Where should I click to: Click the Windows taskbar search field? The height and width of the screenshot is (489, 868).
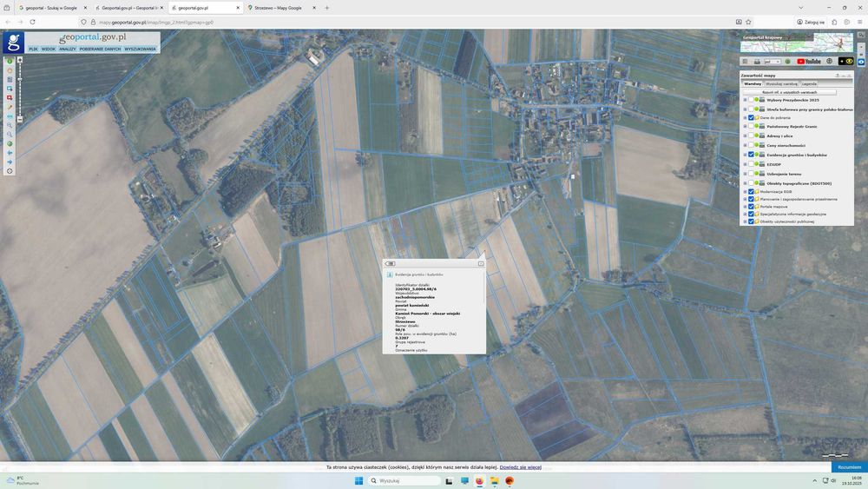click(404, 480)
